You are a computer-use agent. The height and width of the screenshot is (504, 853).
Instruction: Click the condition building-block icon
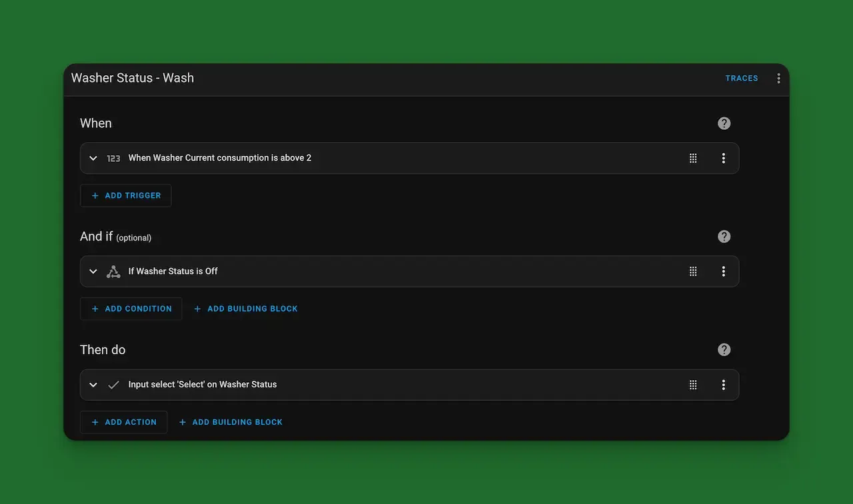(113, 271)
